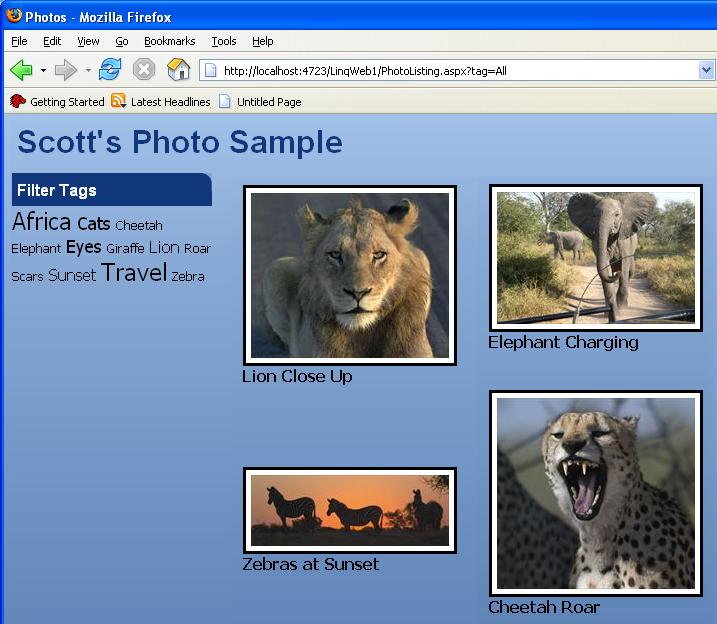Filter photos by the Roar tag

point(198,249)
